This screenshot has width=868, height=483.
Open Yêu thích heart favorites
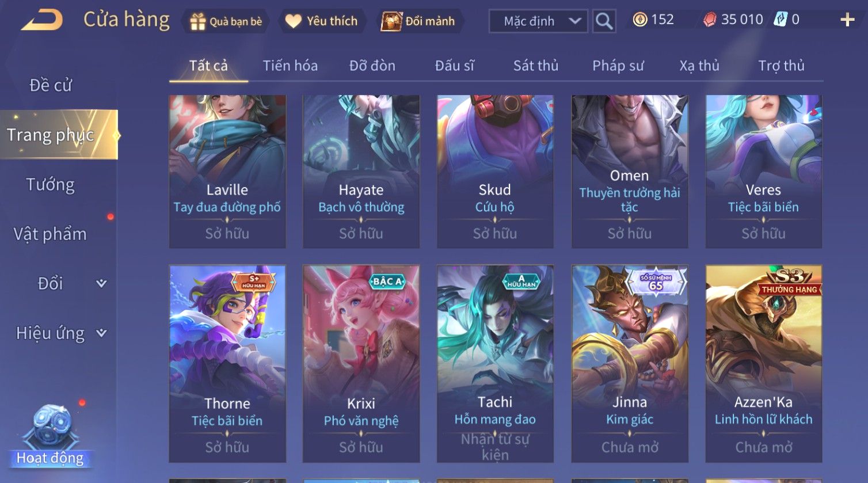[293, 21]
